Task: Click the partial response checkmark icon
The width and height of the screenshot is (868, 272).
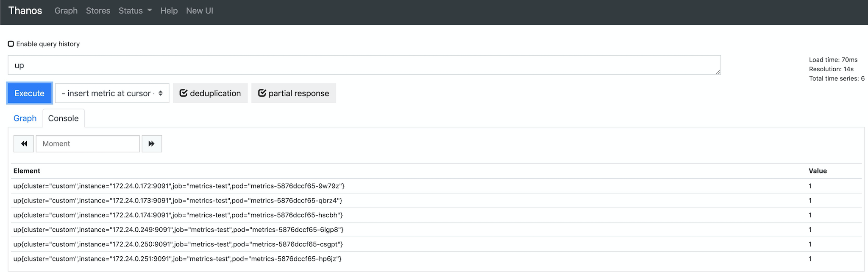Action: pos(262,93)
